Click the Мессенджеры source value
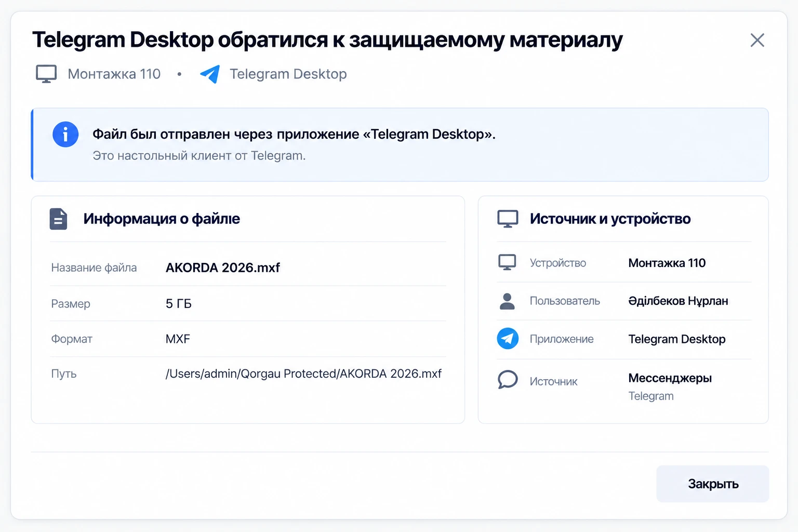The height and width of the screenshot is (532, 798). click(670, 378)
